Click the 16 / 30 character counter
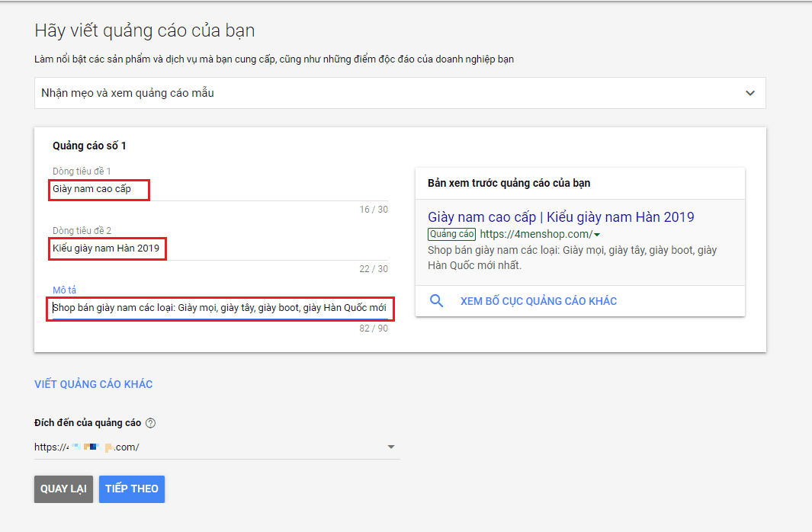The width and height of the screenshot is (812, 532). click(374, 210)
